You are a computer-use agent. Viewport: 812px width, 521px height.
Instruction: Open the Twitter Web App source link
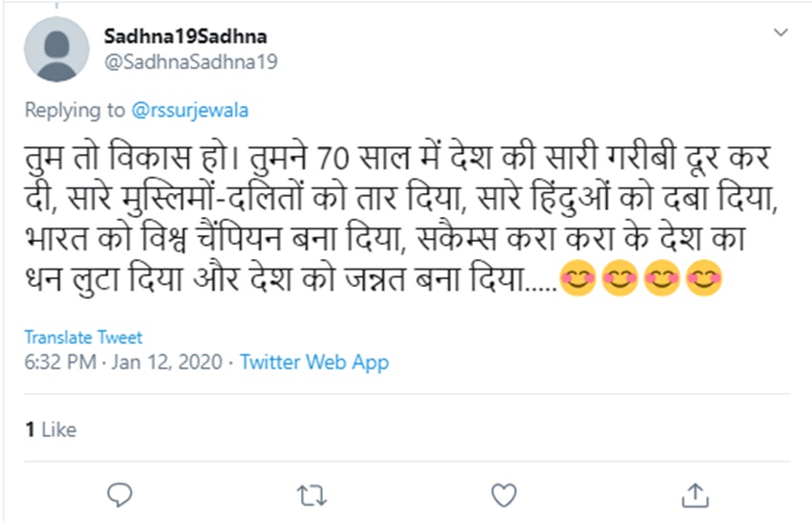click(314, 362)
